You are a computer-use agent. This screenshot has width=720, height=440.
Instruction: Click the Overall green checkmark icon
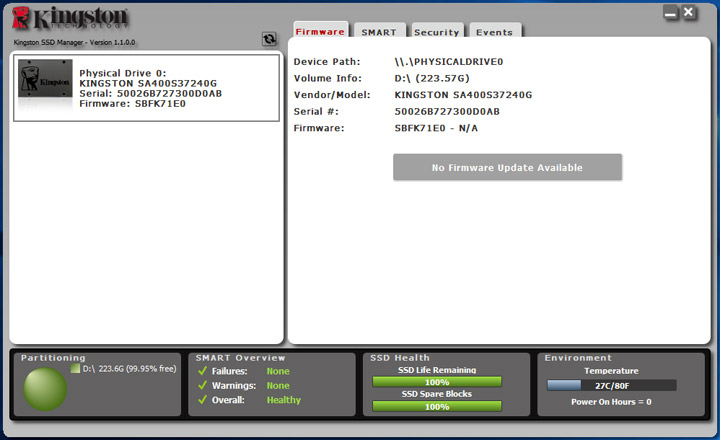point(202,400)
